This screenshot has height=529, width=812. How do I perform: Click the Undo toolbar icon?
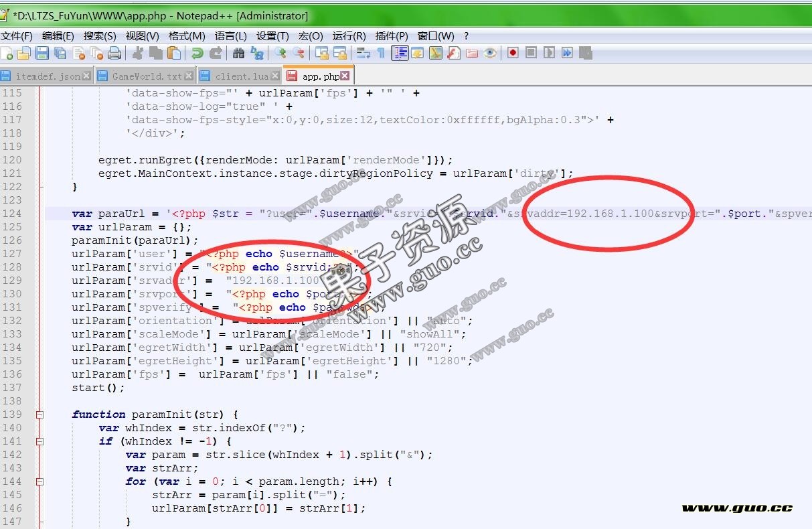(197, 53)
